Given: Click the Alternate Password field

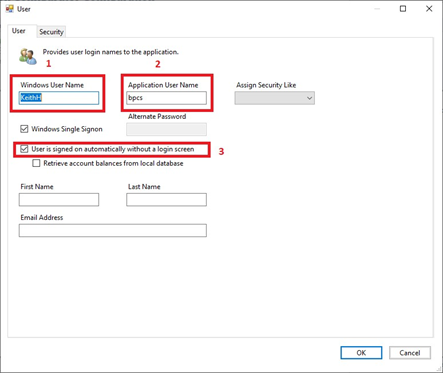Looking at the screenshot, I should [x=166, y=129].
